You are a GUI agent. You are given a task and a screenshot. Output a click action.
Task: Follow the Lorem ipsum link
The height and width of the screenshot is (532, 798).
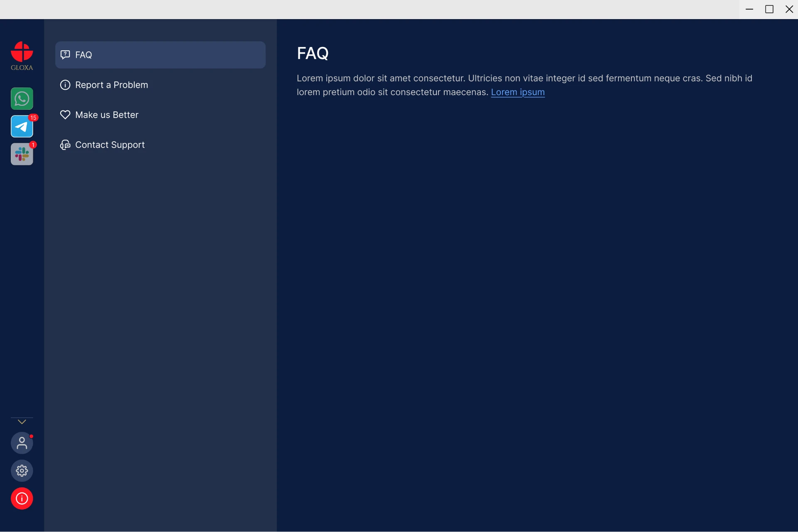point(518,92)
